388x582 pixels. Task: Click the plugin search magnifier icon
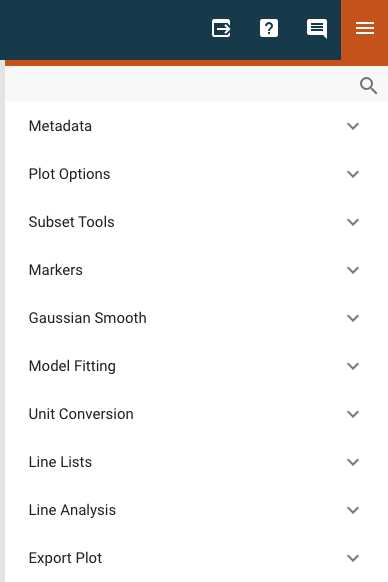(368, 86)
